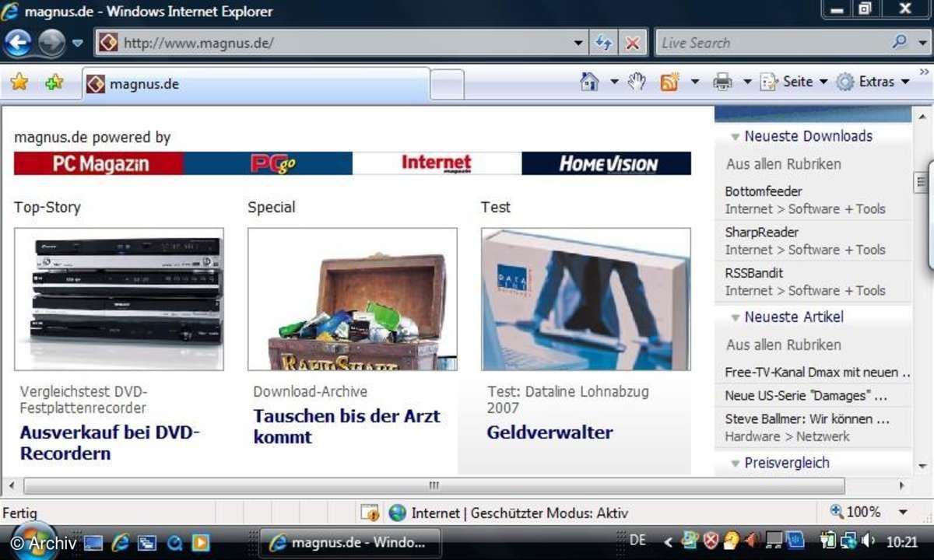Open the Extras menu
934x560 pixels.
click(x=873, y=82)
